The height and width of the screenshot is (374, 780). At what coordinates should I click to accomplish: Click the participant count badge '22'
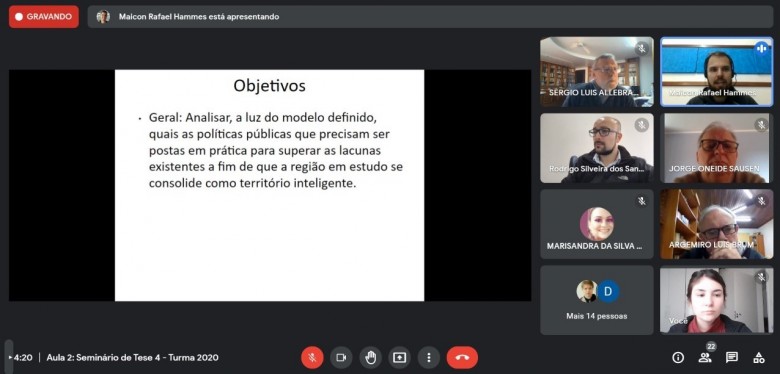pyautogui.click(x=711, y=347)
